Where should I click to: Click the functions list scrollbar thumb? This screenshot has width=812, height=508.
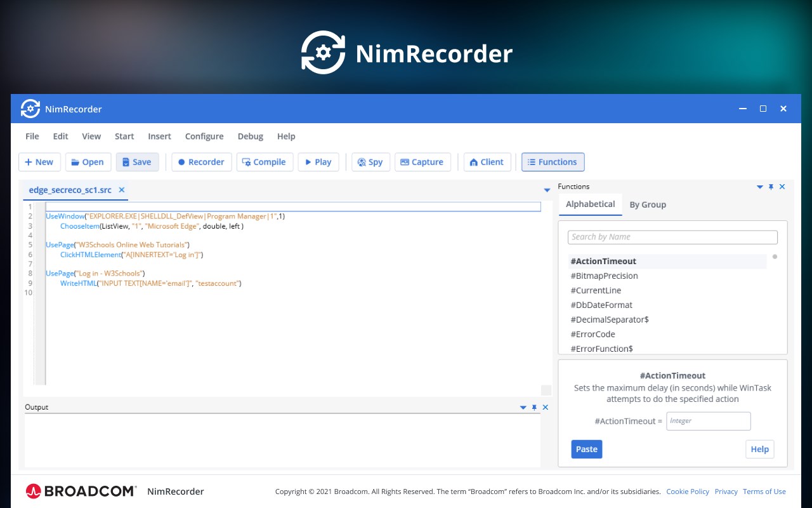tap(775, 257)
